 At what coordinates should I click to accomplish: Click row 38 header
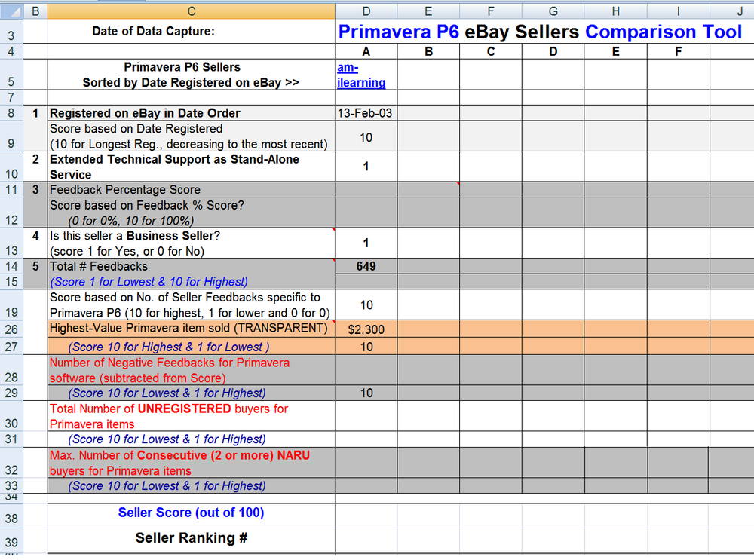12,519
